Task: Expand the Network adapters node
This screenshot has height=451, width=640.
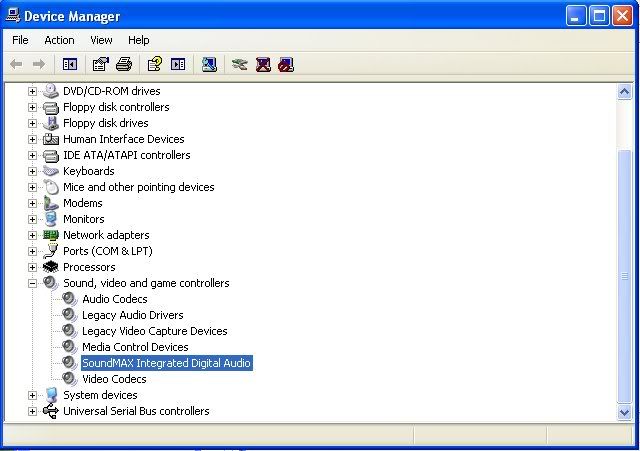Action: tap(32, 235)
